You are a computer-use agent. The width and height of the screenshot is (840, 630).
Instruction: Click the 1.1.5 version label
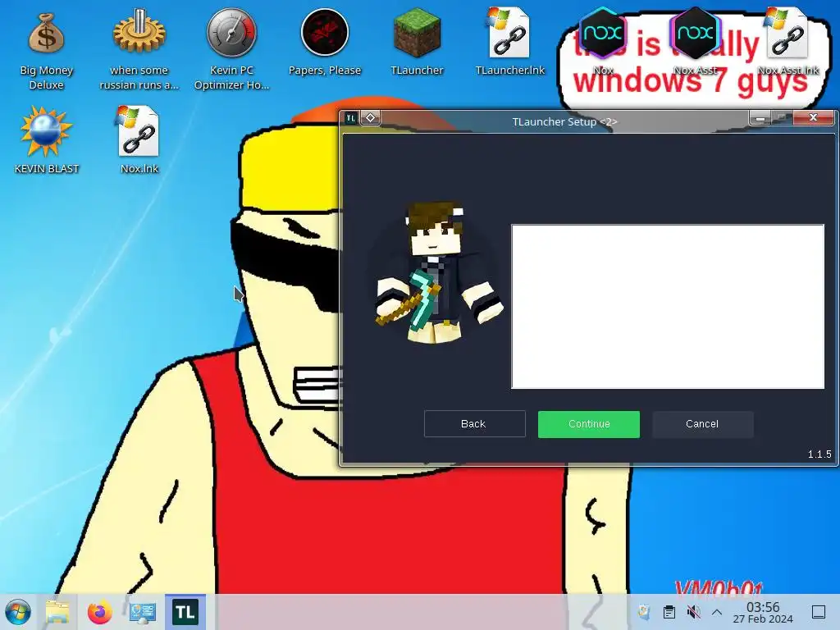(819, 454)
